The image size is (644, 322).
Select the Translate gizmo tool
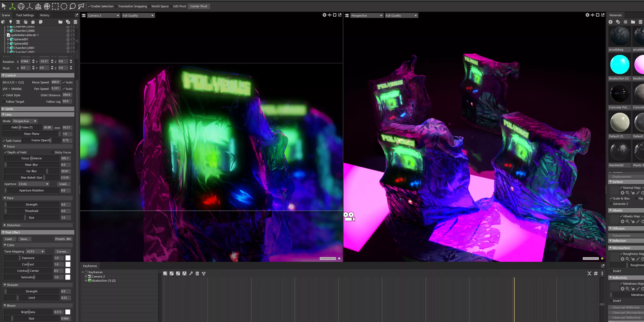coord(12,6)
